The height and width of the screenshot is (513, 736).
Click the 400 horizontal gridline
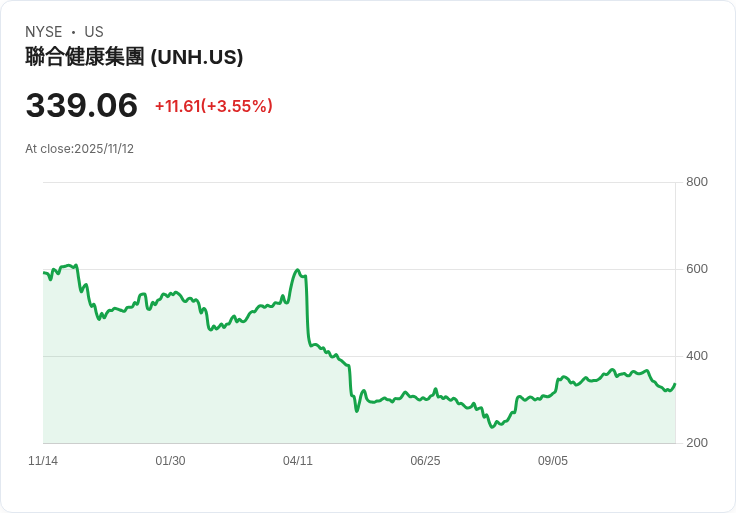coord(359,356)
